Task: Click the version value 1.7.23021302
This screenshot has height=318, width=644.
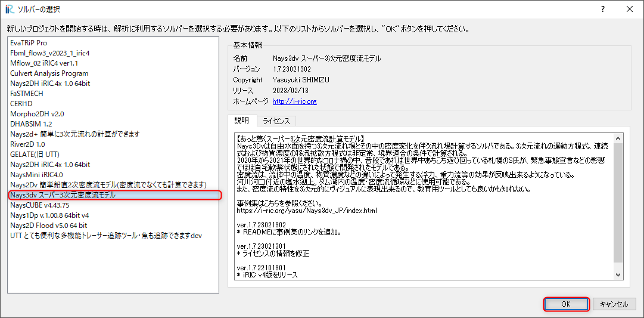Action: pyautogui.click(x=291, y=69)
